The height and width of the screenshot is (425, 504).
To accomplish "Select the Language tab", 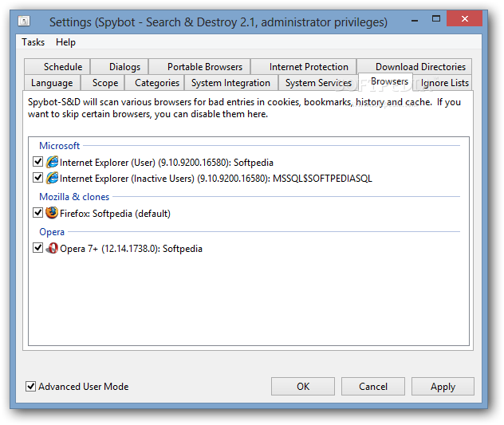I will tap(53, 83).
